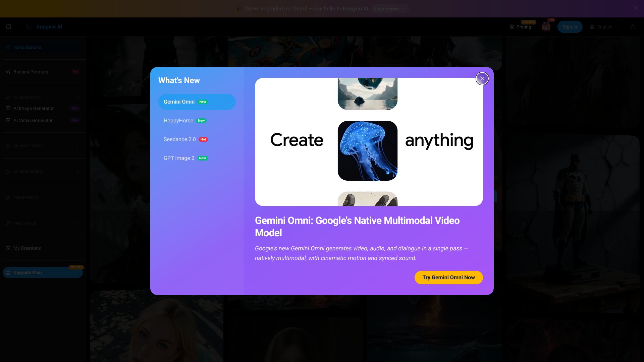
Task: Expand the AI Video Model section
Action: click(43, 172)
